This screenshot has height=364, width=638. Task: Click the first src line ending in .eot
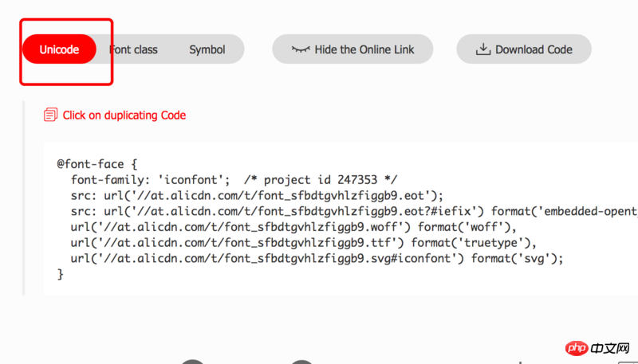pos(257,196)
